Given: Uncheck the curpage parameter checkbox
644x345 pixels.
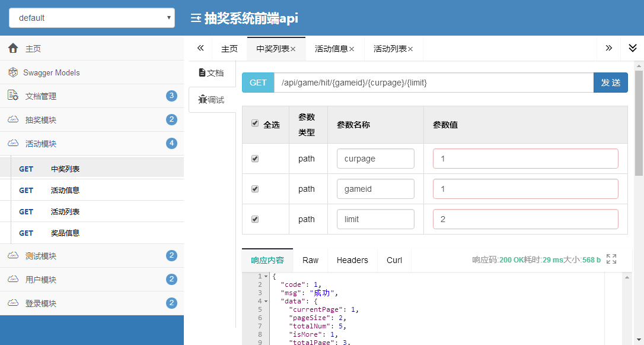Looking at the screenshot, I should coord(255,159).
